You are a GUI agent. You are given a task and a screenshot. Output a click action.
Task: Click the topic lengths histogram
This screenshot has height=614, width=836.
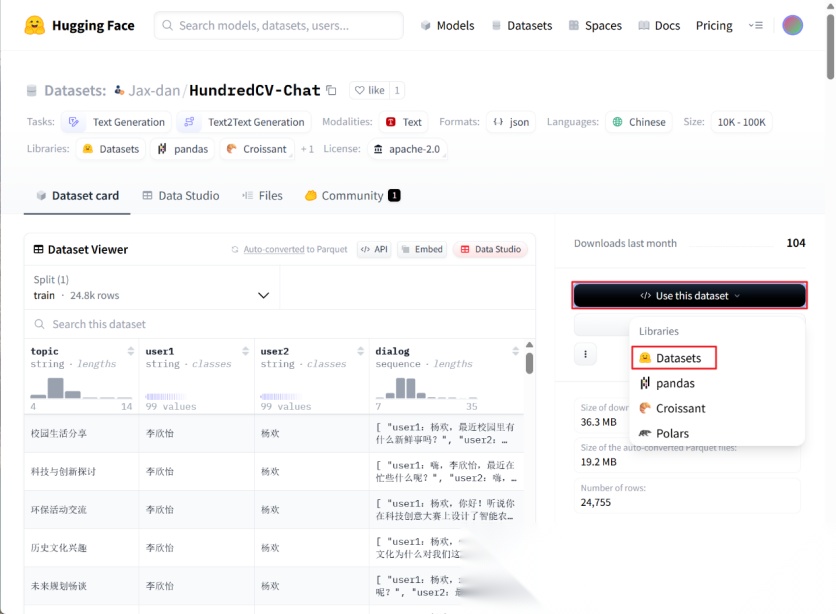(x=81, y=387)
